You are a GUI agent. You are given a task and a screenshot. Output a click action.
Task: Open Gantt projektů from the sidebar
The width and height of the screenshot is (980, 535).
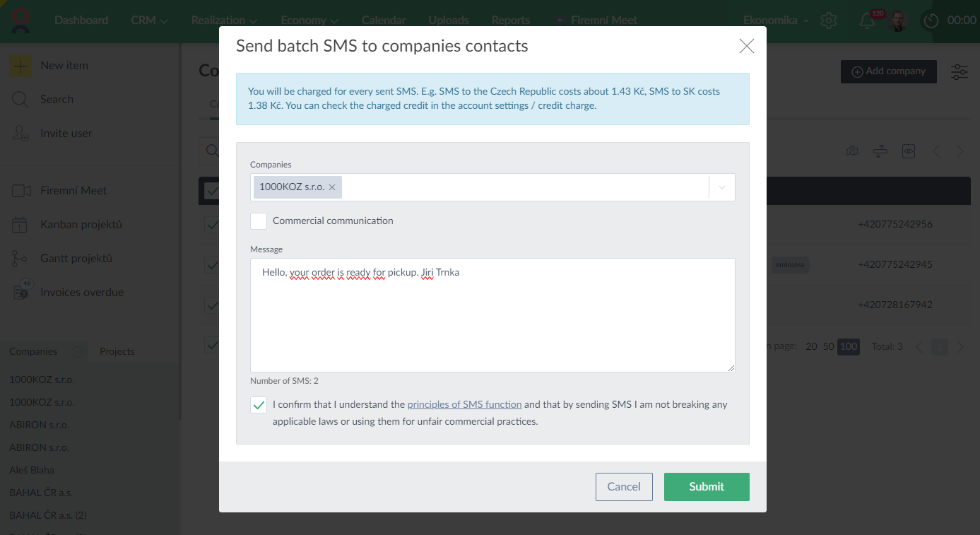click(76, 259)
